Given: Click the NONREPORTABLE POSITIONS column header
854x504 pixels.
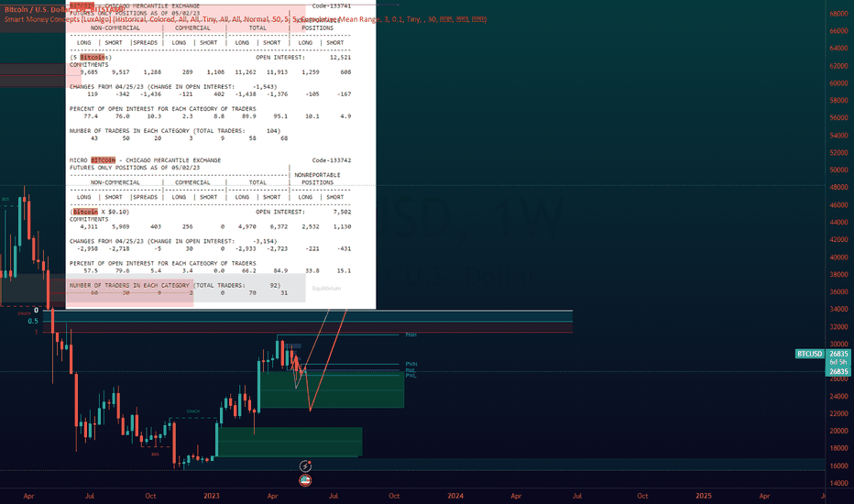Looking at the screenshot, I should (318, 179).
